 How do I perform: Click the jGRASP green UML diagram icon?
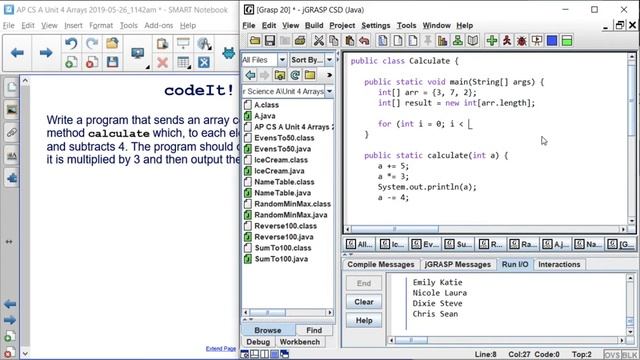458,40
